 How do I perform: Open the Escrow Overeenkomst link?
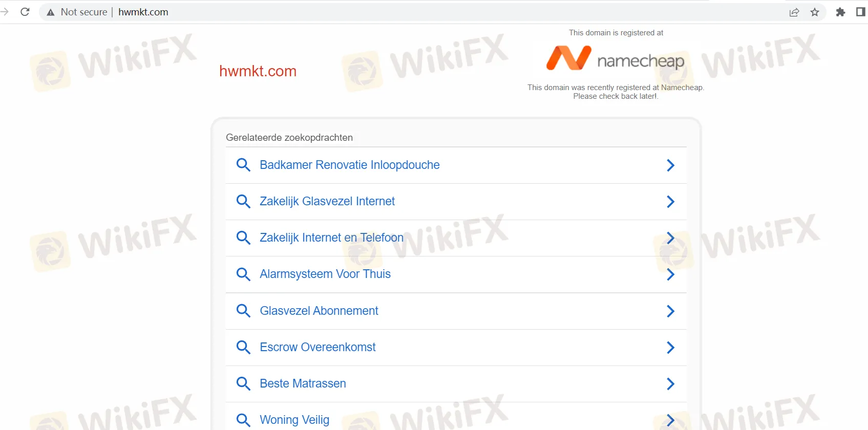[317, 347]
